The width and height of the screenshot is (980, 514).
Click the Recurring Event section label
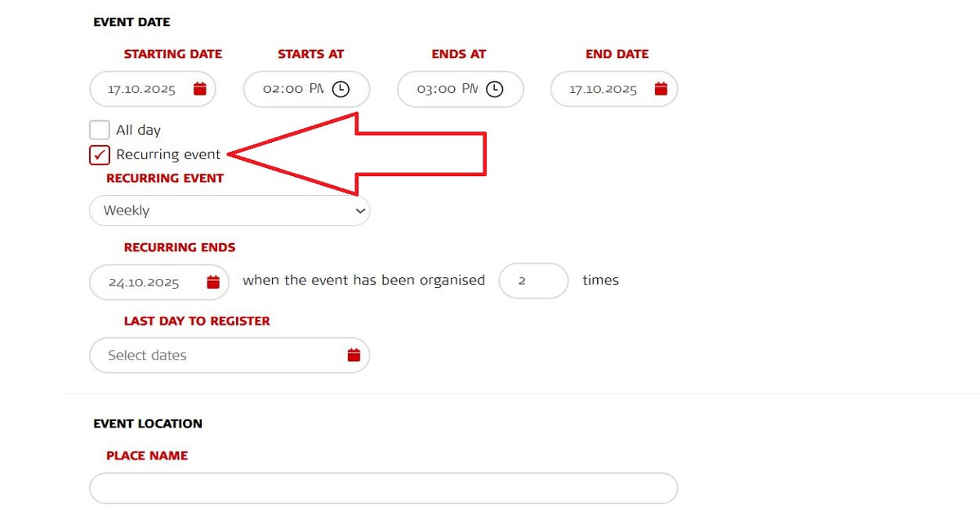click(x=164, y=178)
